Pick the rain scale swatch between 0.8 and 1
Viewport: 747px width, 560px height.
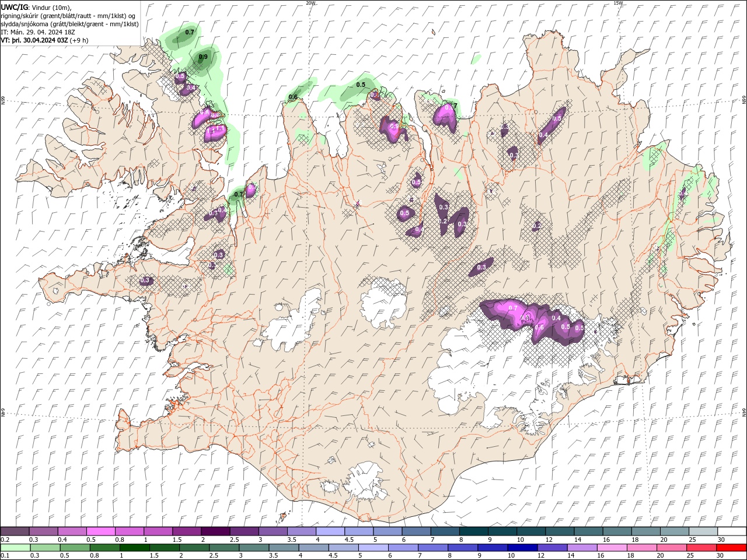coord(104,548)
